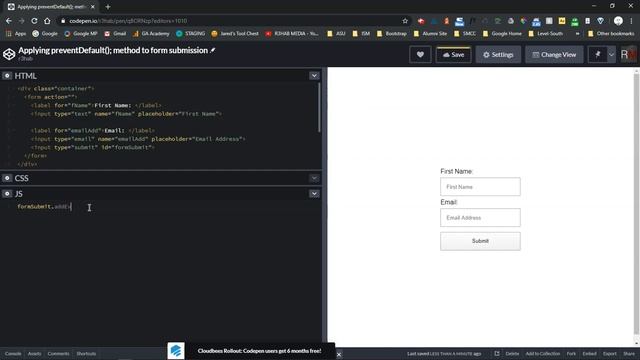Open JS editor settings gear
Screen dimensions: 640x360
click(x=7, y=194)
